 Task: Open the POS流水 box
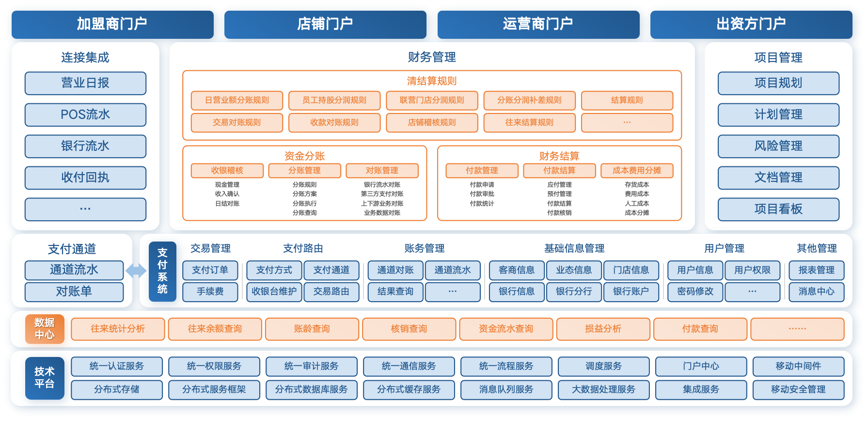[85, 114]
